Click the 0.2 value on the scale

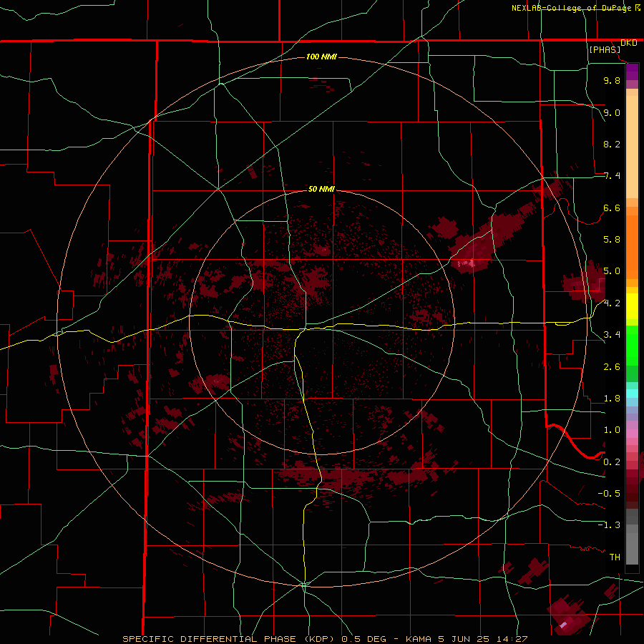point(612,462)
